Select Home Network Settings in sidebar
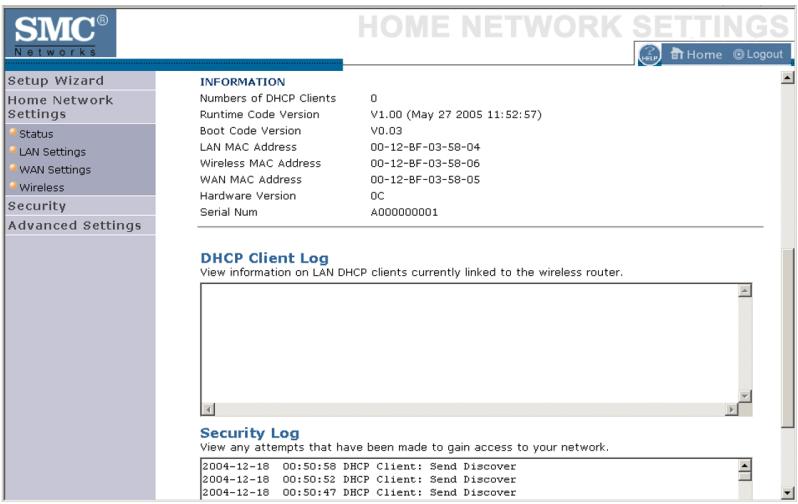Image resolution: width=798 pixels, height=504 pixels. [x=60, y=107]
